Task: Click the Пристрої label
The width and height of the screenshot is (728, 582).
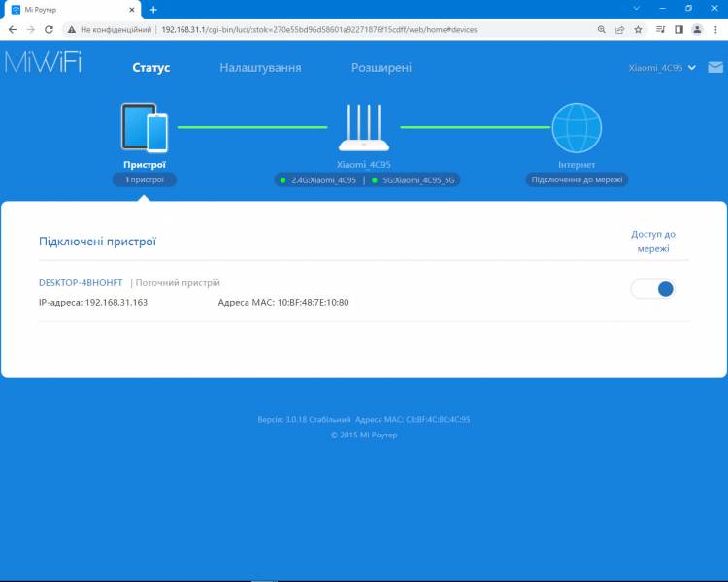Action: (145, 165)
